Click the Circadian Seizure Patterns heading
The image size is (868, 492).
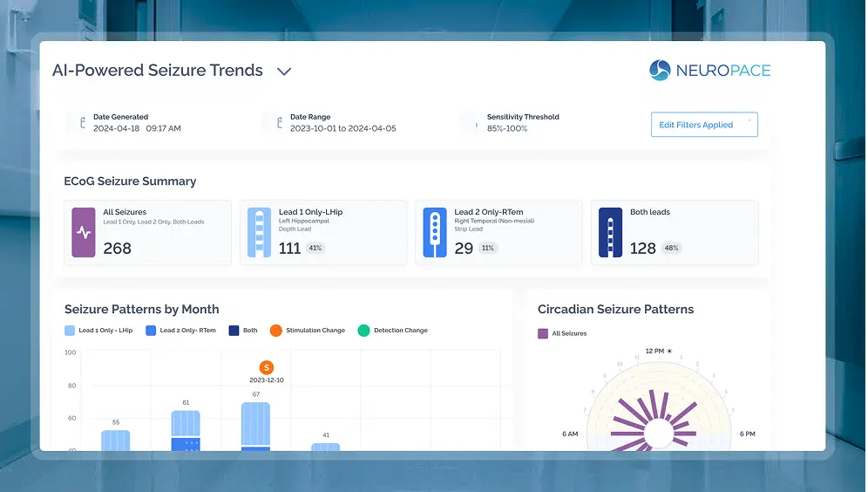(615, 309)
